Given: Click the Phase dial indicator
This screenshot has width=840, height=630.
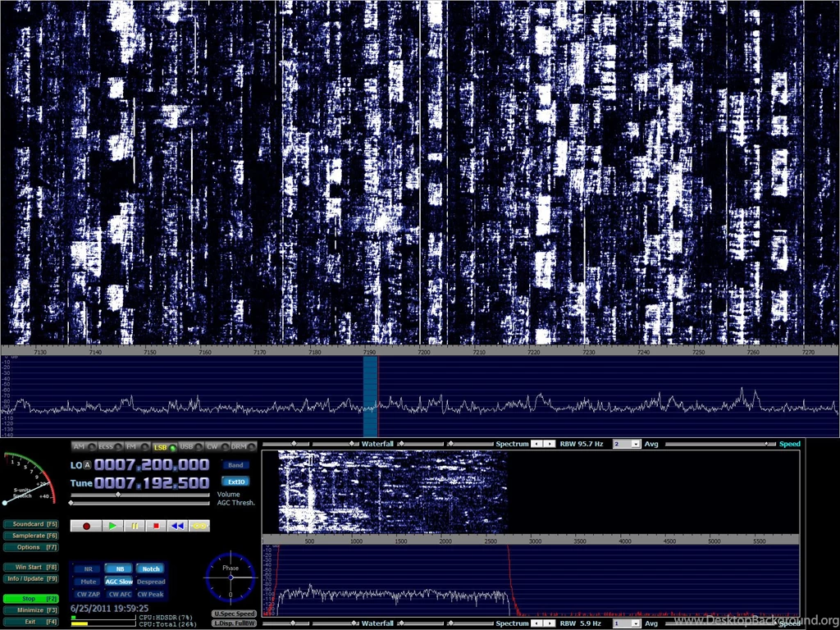Looking at the screenshot, I should tap(231, 577).
